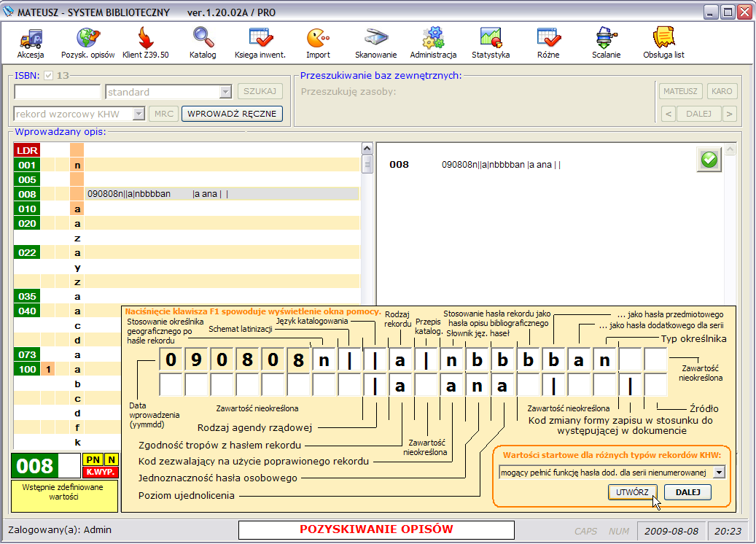Image resolution: width=756 pixels, height=544 pixels.
Task: Launch the Import tool icon
Action: (x=318, y=37)
